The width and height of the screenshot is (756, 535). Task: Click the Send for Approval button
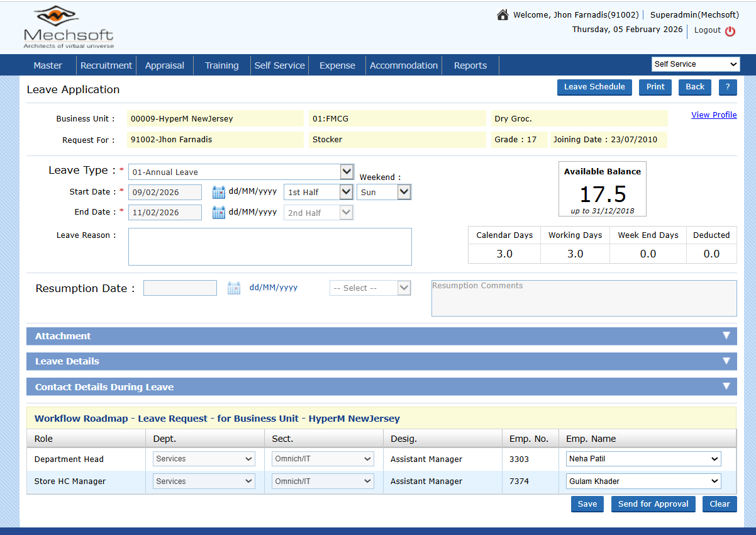tap(653, 504)
